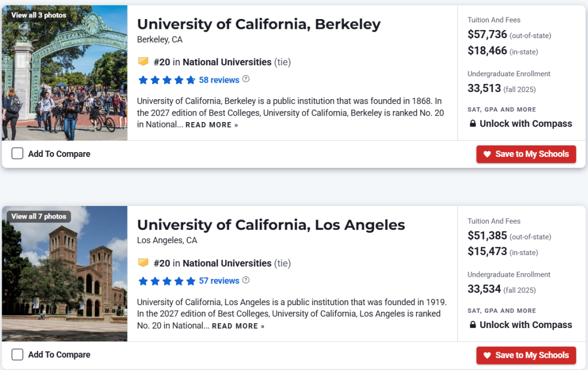The image size is (588, 370).
Task: Click Berkeley's yellow ranking badge icon
Action: coord(143,62)
